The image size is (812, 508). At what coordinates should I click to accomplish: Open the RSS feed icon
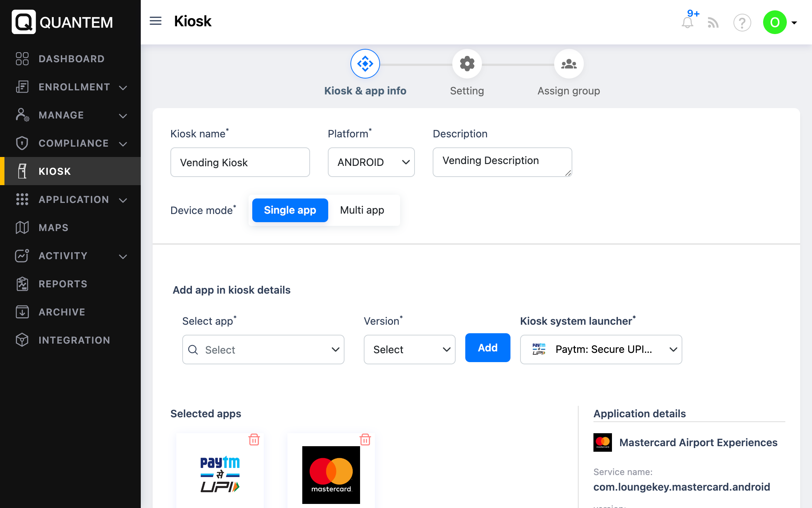713,23
